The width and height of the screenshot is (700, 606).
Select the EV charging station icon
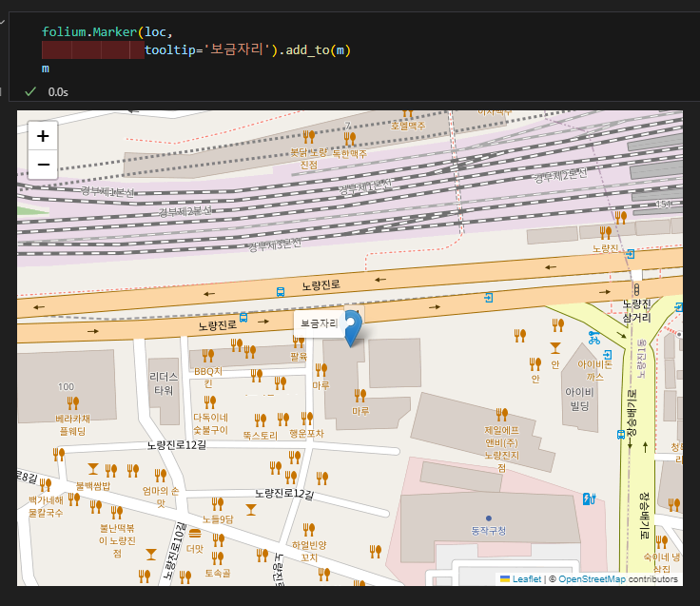[x=587, y=498]
